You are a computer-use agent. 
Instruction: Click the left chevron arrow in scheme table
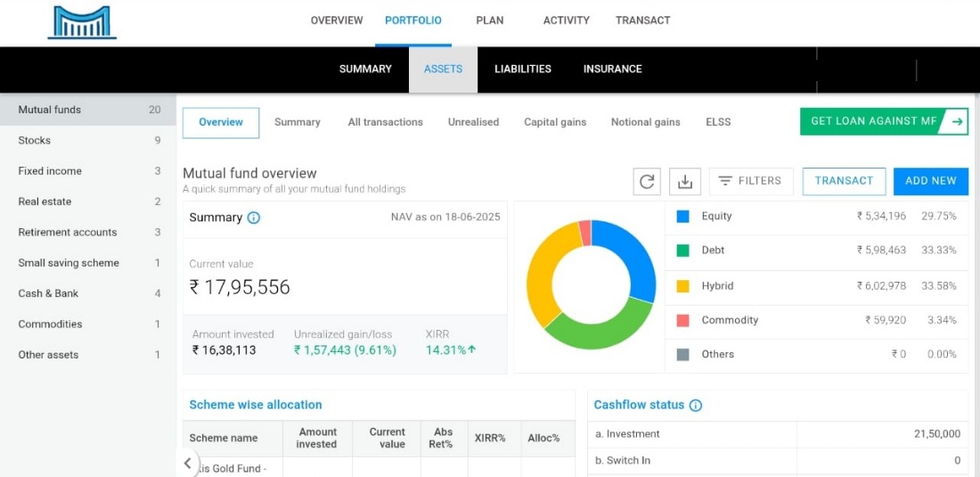coord(187,463)
